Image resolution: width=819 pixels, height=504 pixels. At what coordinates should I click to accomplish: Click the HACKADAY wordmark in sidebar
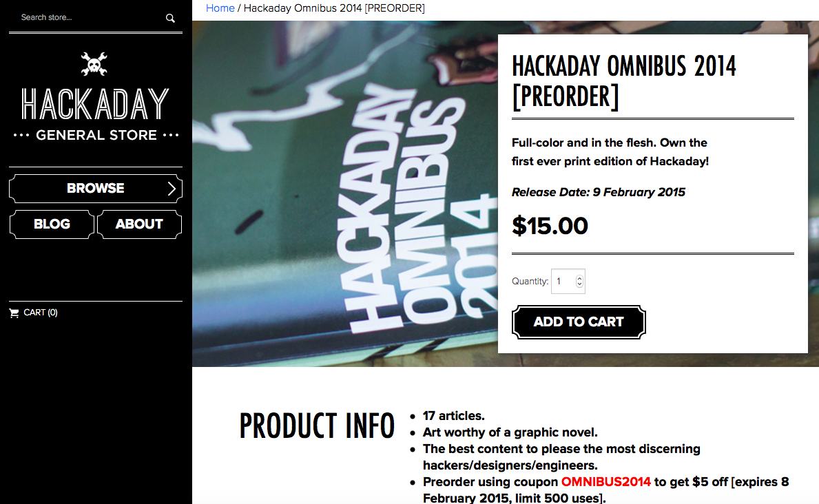[x=95, y=104]
